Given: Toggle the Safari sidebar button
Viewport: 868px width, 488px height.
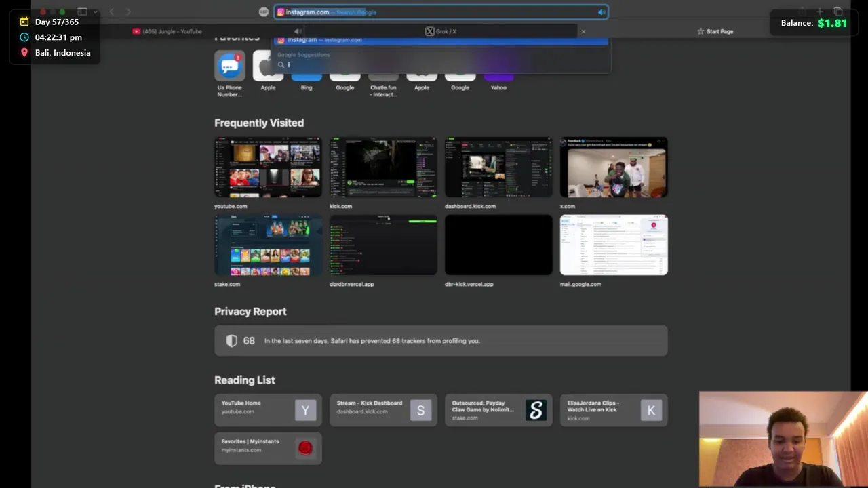Looking at the screenshot, I should pyautogui.click(x=82, y=12).
